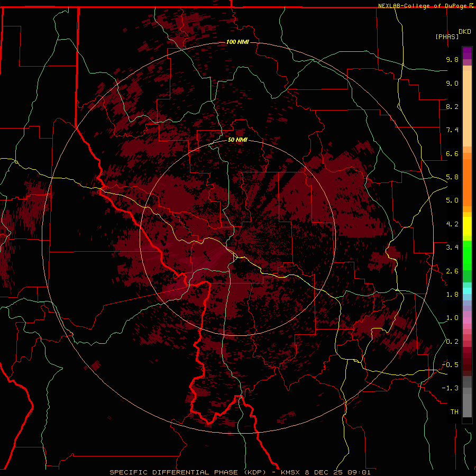Pick the 4.2 legend value

452,224
